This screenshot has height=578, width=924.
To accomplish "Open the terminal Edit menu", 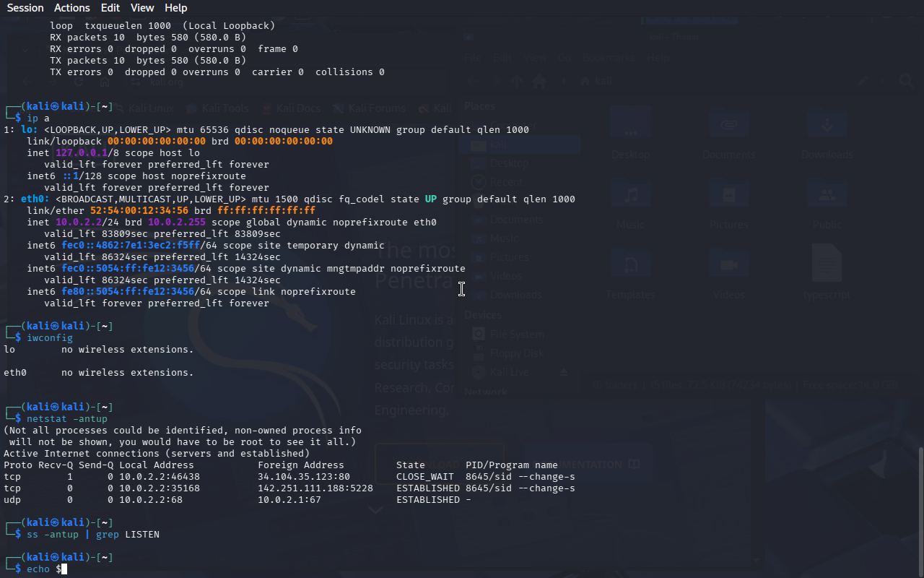I will pyautogui.click(x=110, y=8).
